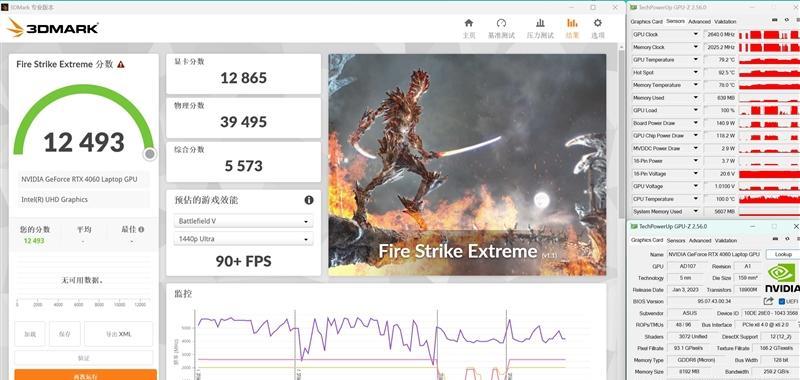
Task: Open the GPU Clock sensor dropdown arrow
Action: (695, 34)
